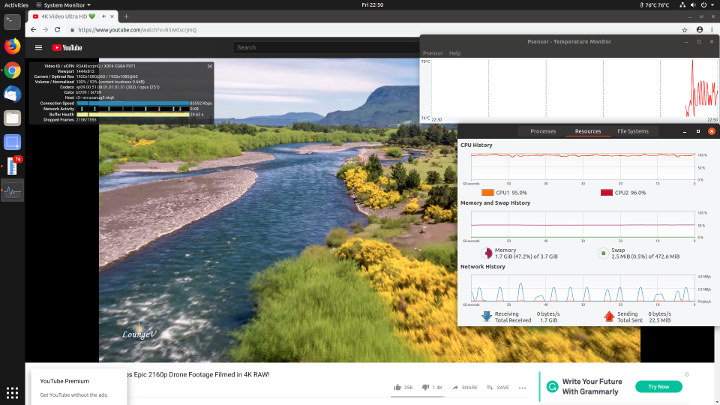Close the System Monitor window
The height and width of the screenshot is (405, 720).
tap(711, 131)
